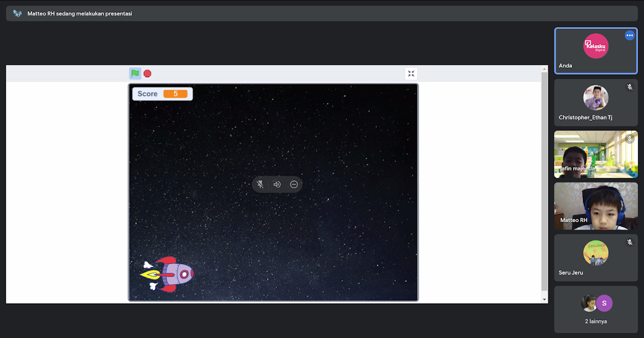Select Matteo RH's video tile
Viewport: 644px width, 338px height.
596,206
